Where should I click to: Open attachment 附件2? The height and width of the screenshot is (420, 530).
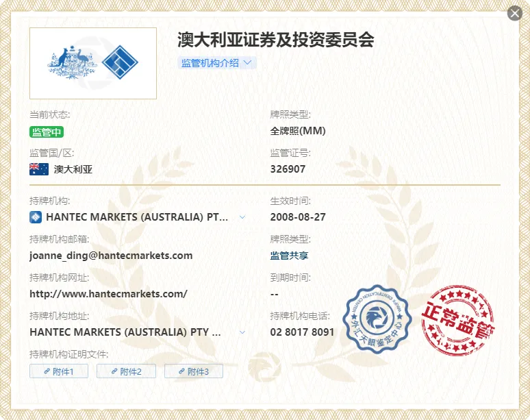(x=126, y=371)
